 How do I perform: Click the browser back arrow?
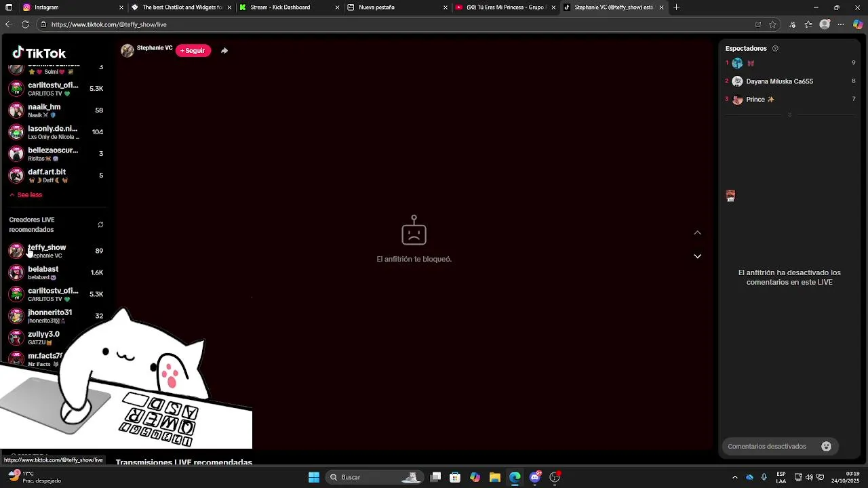pos(9,24)
